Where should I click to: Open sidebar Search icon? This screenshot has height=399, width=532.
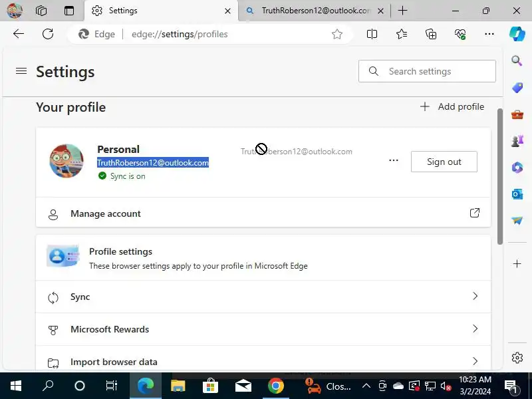(x=517, y=61)
